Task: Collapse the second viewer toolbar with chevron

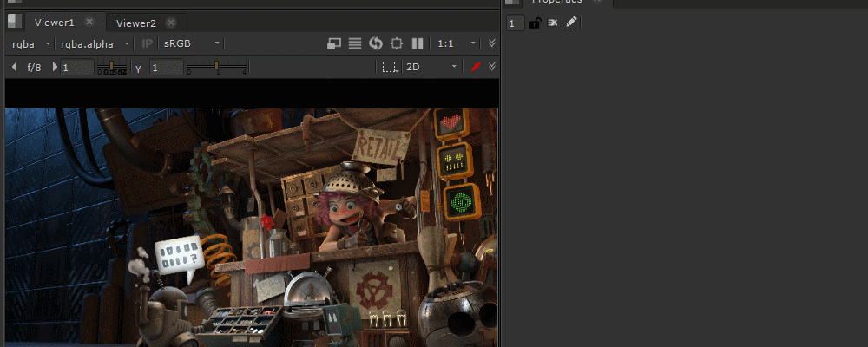Action: click(492, 67)
